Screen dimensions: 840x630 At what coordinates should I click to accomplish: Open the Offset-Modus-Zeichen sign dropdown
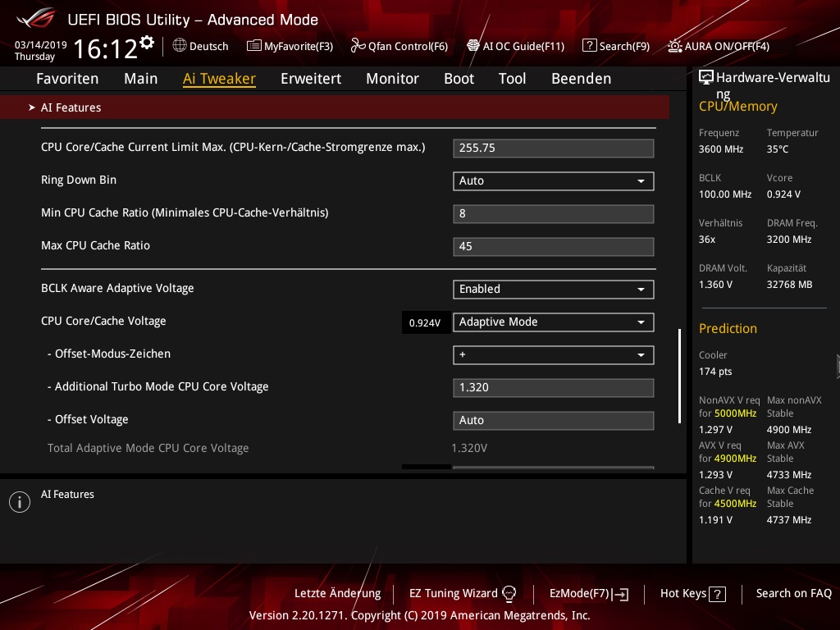[x=554, y=354]
